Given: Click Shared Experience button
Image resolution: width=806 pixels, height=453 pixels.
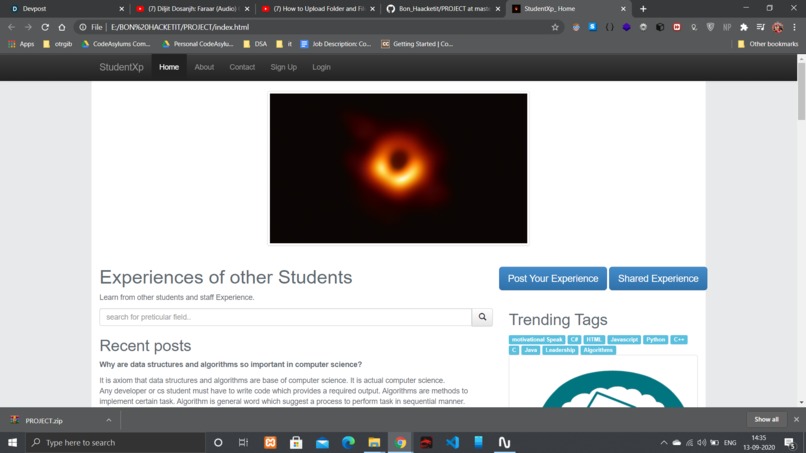Looking at the screenshot, I should 658,278.
